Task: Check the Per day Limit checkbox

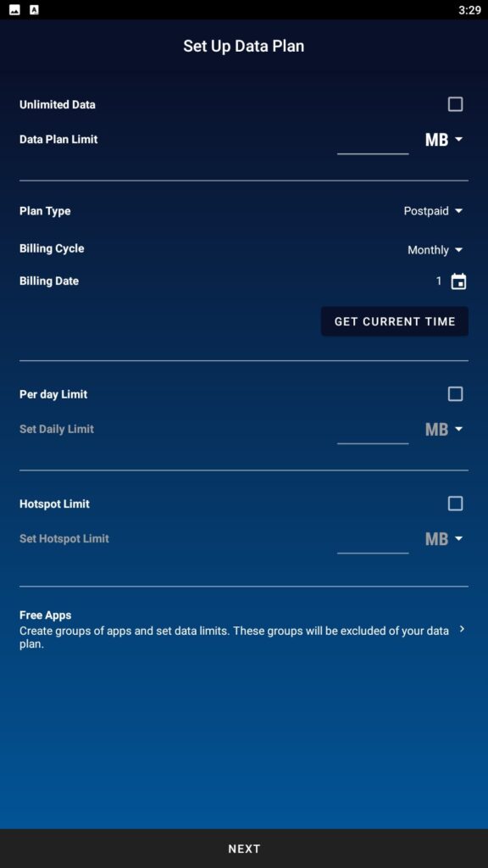Action: (455, 393)
